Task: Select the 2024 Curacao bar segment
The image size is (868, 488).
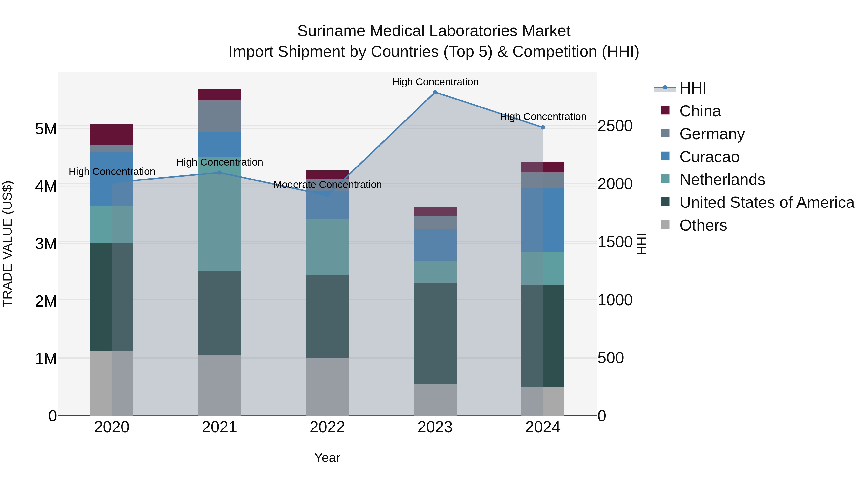Action: click(543, 220)
